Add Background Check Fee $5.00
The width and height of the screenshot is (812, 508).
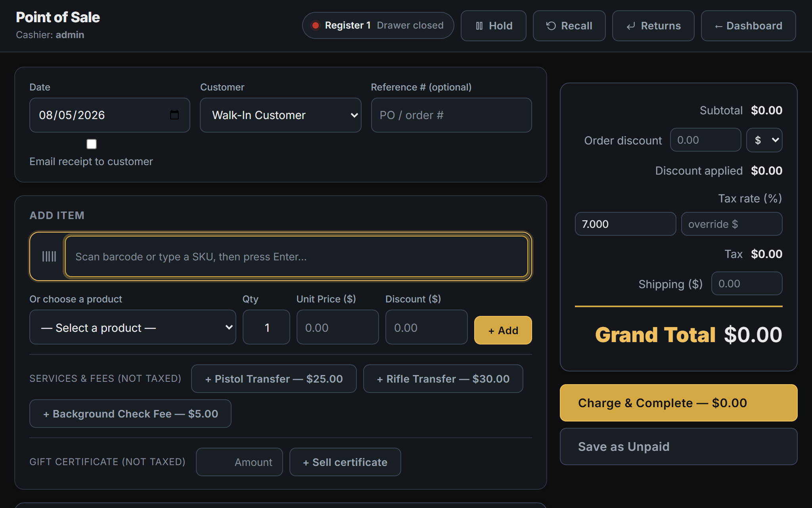click(x=130, y=414)
